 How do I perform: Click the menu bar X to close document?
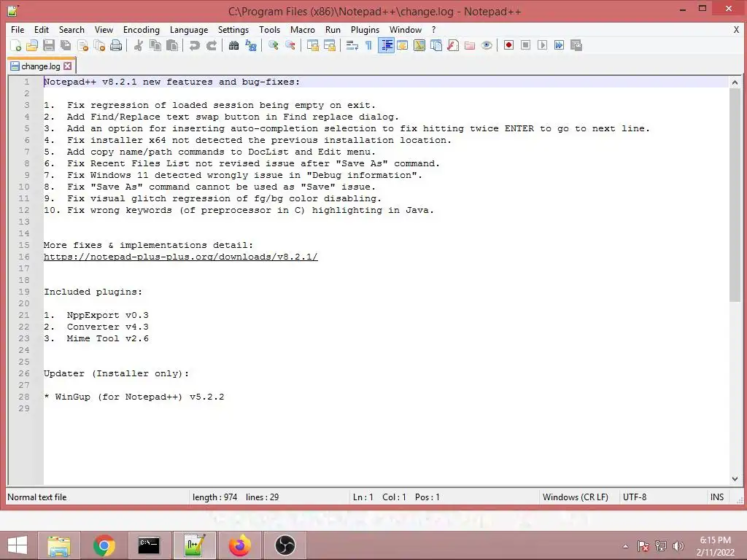(737, 29)
